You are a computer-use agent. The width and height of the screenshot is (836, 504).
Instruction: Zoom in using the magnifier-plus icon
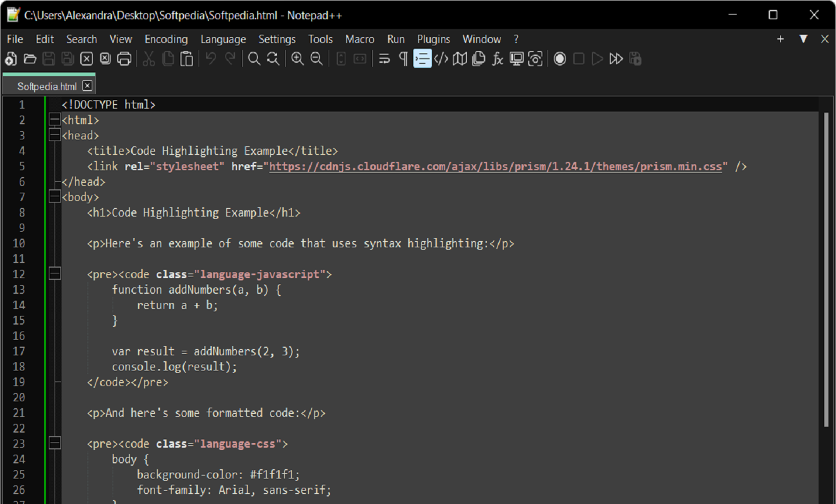click(298, 59)
